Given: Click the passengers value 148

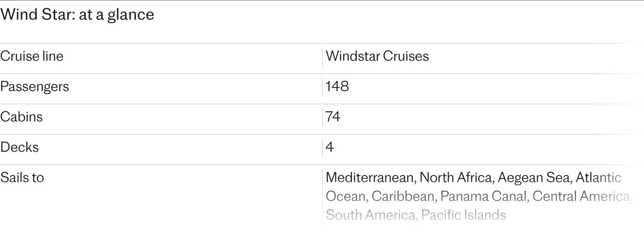Looking at the screenshot, I should 337,86.
